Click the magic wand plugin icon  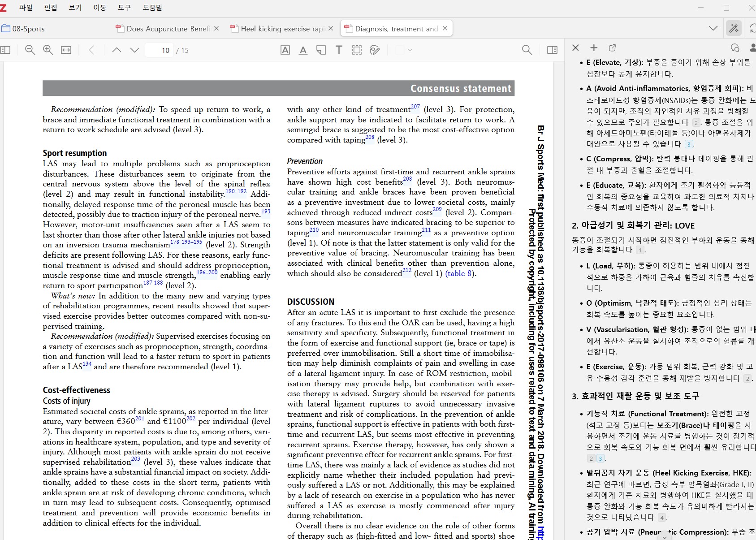tap(734, 29)
